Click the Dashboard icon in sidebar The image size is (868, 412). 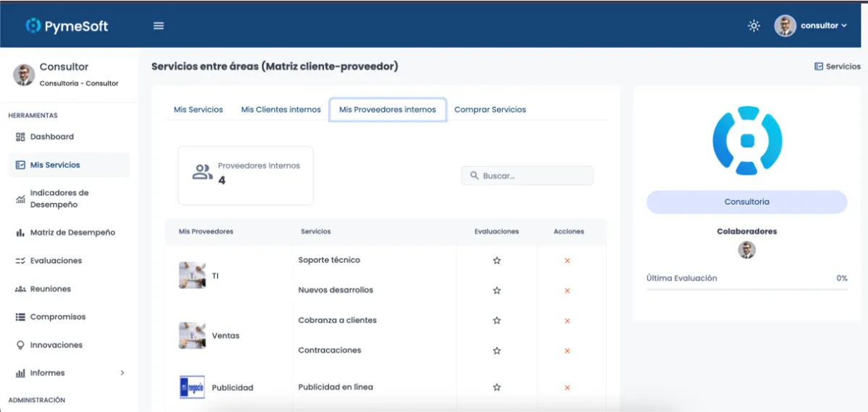point(20,137)
